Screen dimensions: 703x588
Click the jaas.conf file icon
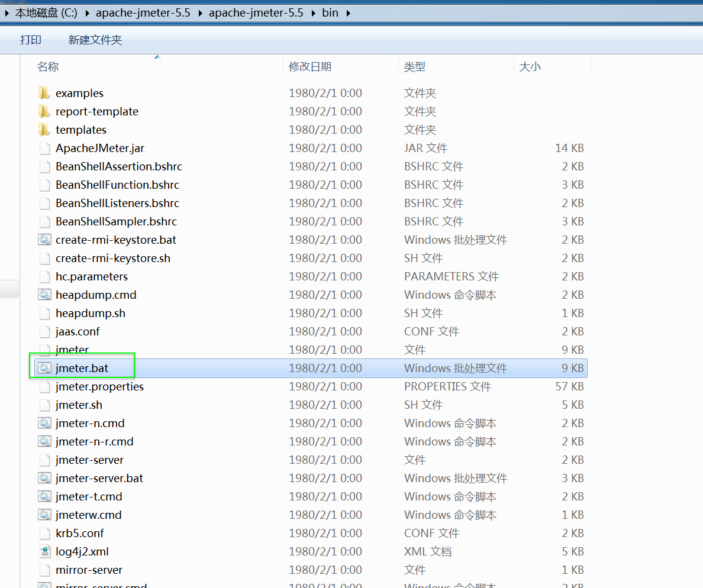pos(44,332)
